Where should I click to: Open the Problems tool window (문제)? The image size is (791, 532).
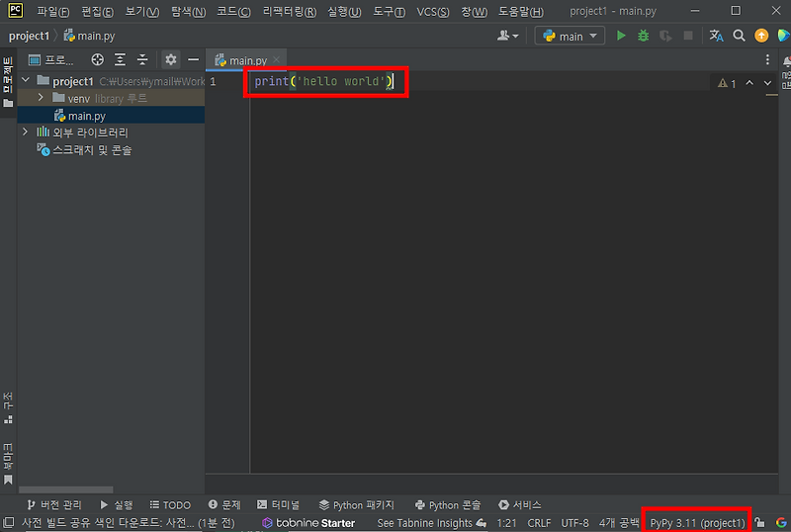point(224,504)
